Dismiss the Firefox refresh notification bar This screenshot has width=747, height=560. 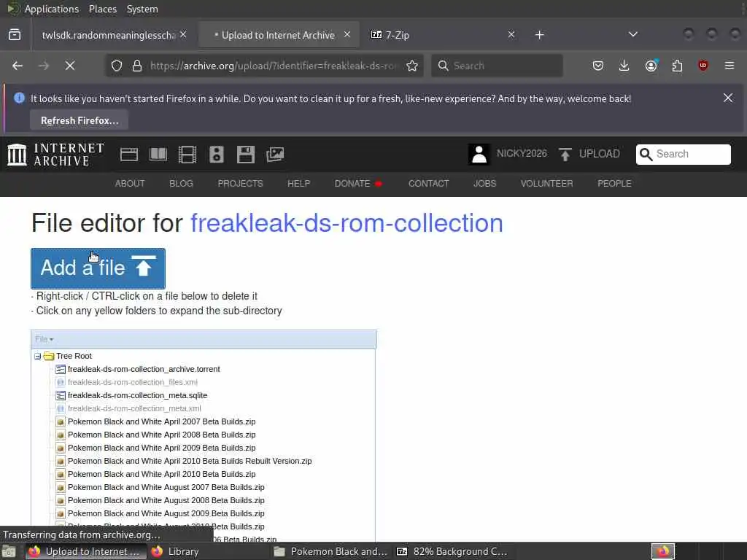click(x=728, y=98)
